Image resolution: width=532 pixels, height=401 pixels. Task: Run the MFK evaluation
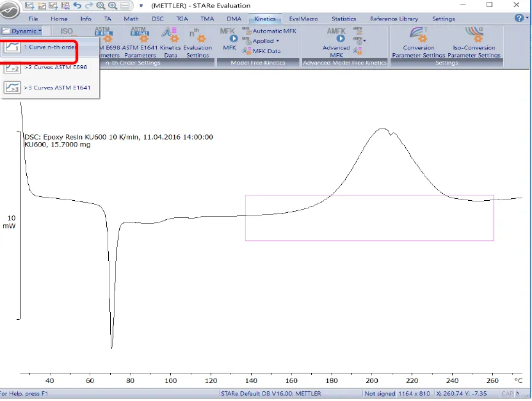point(229,39)
